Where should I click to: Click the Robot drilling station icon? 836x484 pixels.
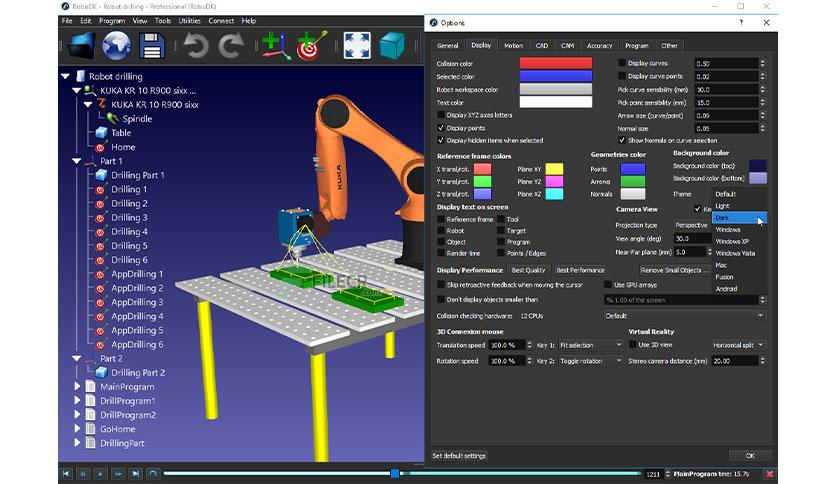coord(81,76)
